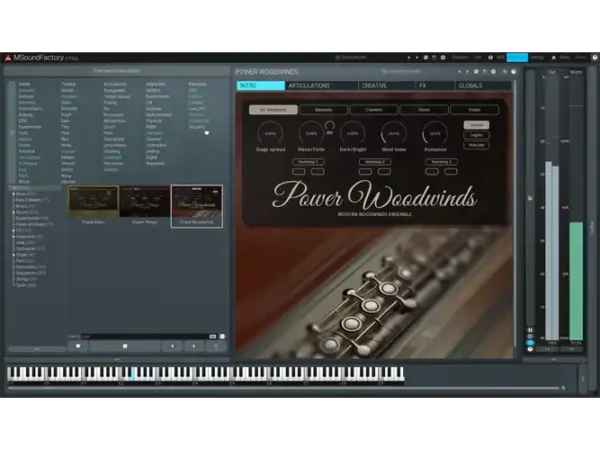Click the info icon beside MIDI in top toolbar
600x450 pixels.
tap(490, 57)
